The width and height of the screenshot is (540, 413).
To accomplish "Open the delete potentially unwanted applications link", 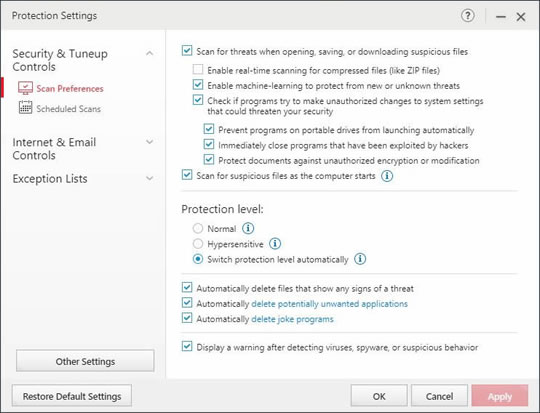I will 330,304.
